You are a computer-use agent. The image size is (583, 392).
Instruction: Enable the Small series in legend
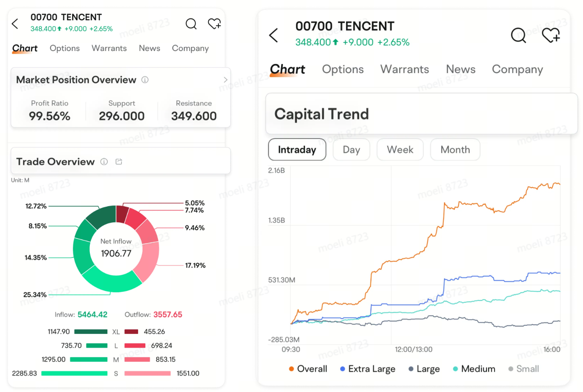pos(523,369)
